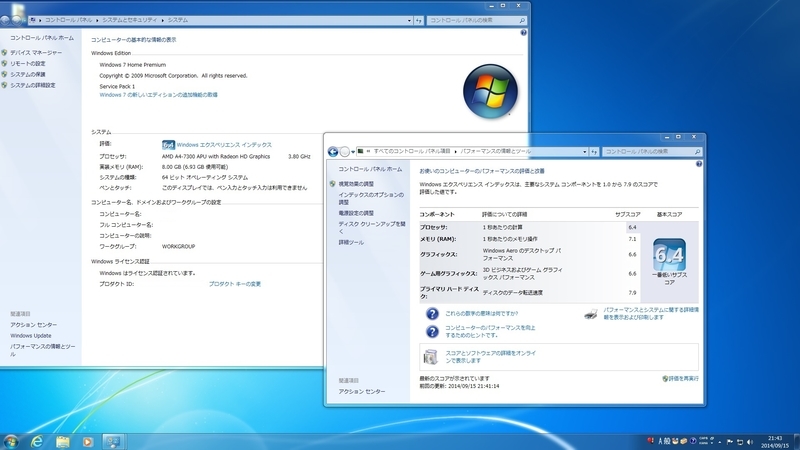Open パフォーマンスの情報とツール link in System window
This screenshot has height=450, width=800.
point(42,350)
